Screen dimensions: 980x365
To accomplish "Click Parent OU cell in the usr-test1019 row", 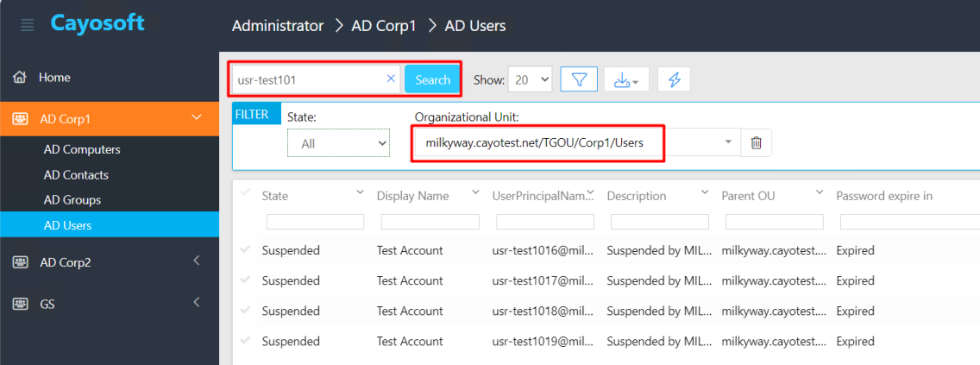I will click(776, 341).
